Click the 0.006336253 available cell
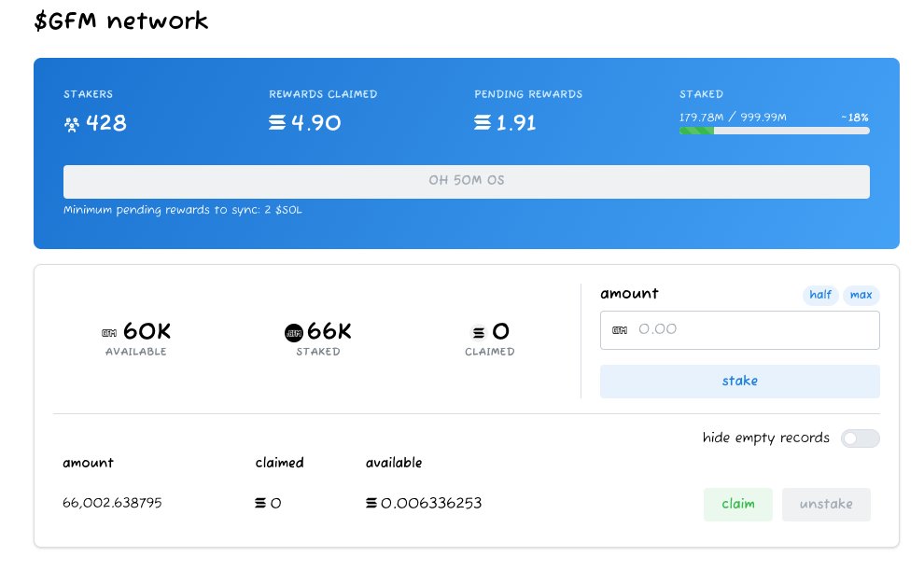924x570 pixels. [431, 503]
